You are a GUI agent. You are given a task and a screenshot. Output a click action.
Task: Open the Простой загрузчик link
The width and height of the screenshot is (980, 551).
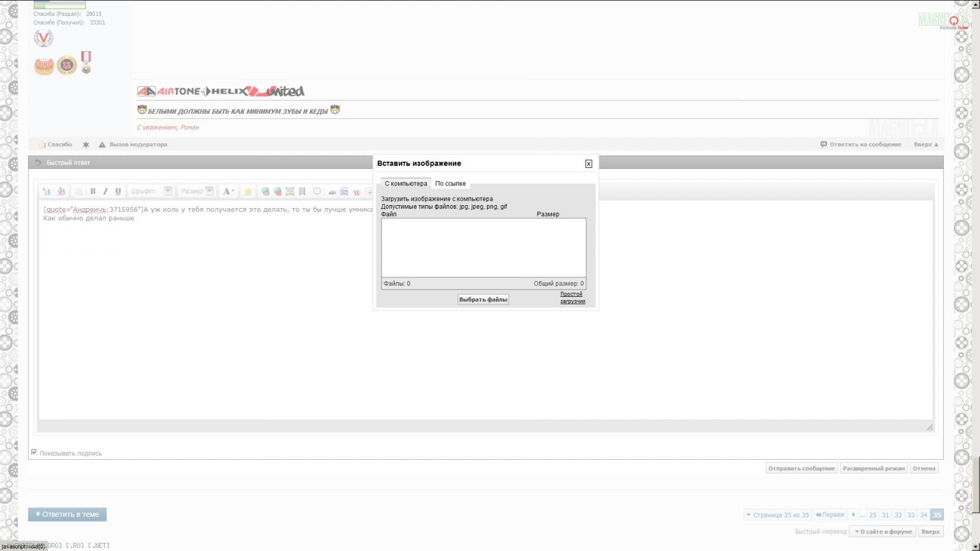coord(572,298)
